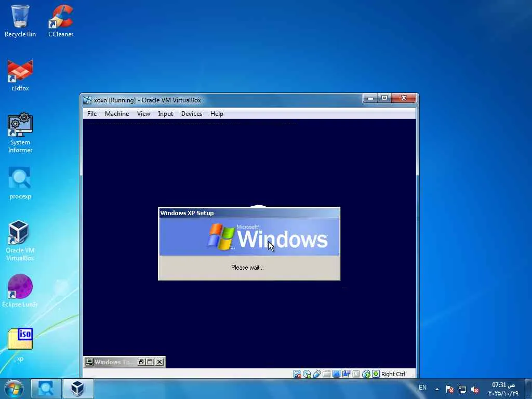Viewport: 532px width, 399px height.
Task: Click the hard disk activity status icon
Action: click(297, 374)
